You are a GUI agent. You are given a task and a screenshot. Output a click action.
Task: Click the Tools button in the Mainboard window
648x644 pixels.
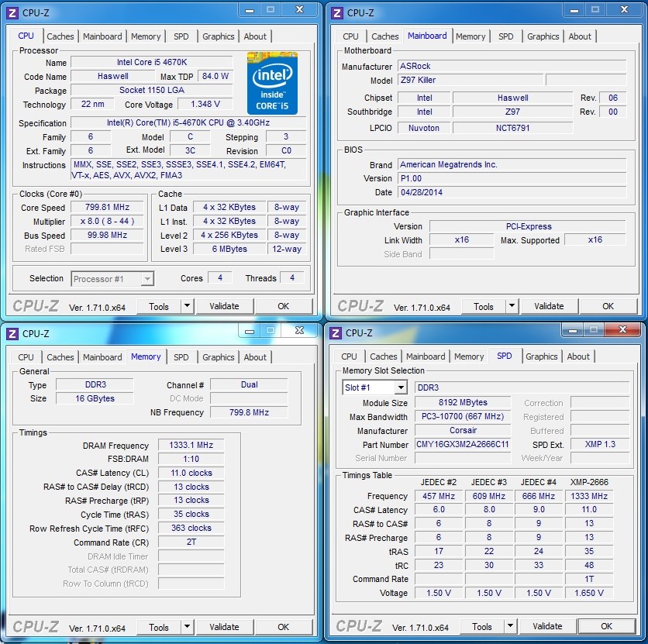(484, 306)
